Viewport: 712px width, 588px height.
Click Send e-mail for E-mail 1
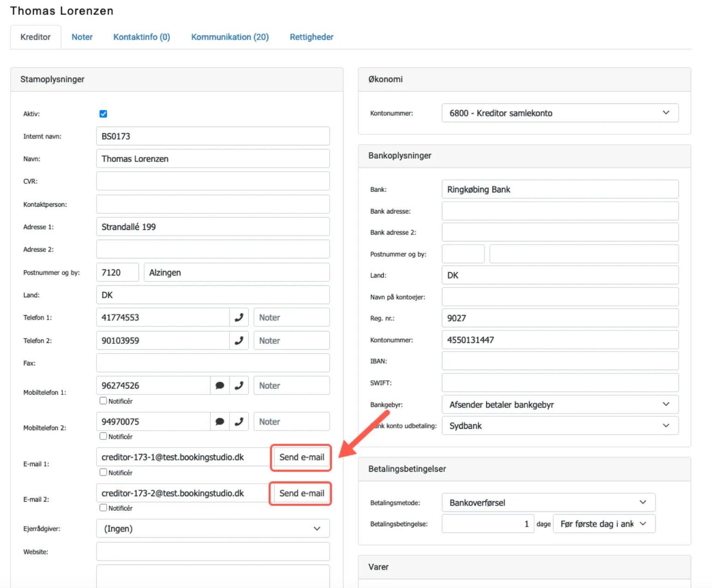pyautogui.click(x=301, y=457)
